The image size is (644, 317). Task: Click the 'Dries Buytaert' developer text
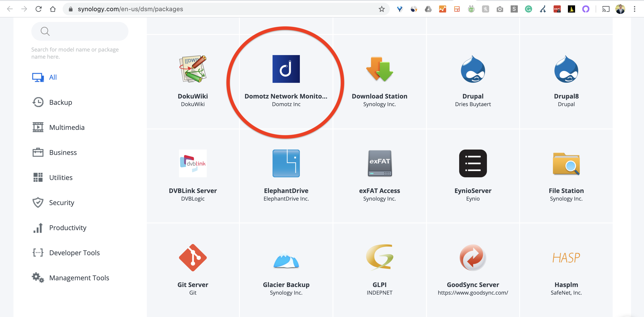point(473,104)
